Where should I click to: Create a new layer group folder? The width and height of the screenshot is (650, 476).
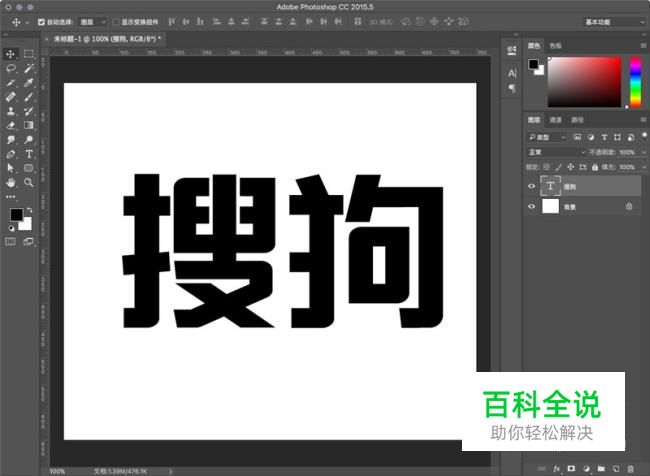[601, 469]
